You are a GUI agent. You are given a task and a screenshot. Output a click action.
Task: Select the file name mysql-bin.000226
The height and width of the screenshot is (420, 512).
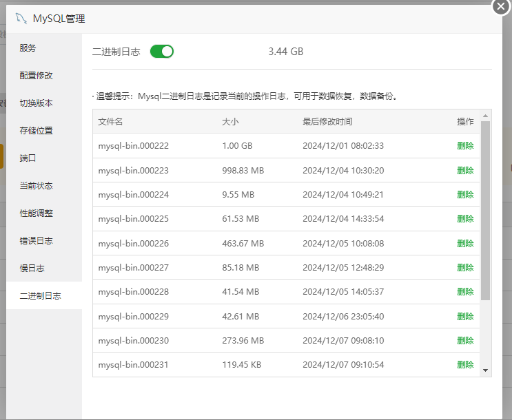click(134, 244)
